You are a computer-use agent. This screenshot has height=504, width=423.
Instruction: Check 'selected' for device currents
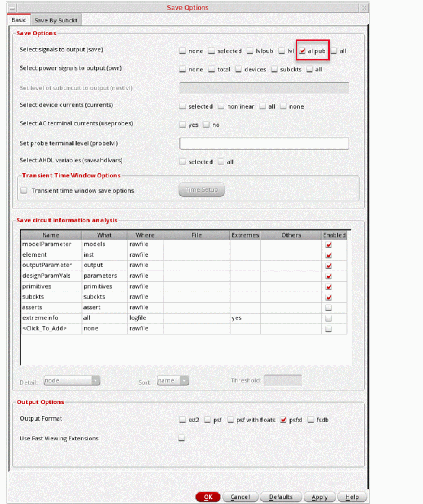[183, 106]
